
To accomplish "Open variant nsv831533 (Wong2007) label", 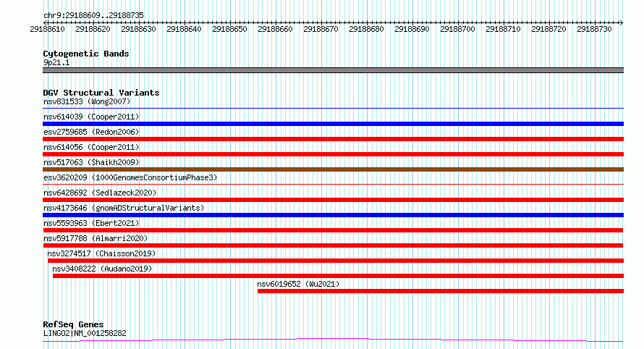I will pyautogui.click(x=87, y=101).
